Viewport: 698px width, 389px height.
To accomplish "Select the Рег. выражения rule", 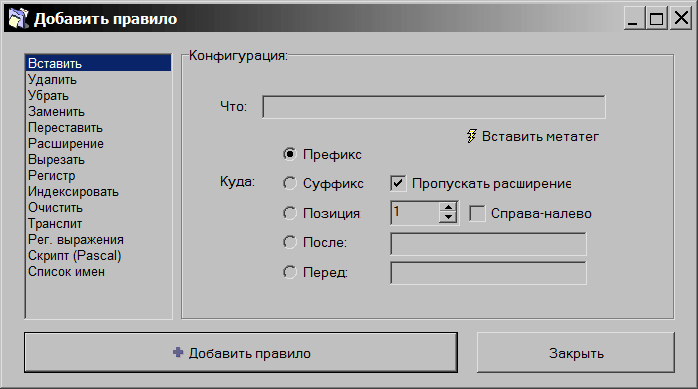I will [x=98, y=240].
